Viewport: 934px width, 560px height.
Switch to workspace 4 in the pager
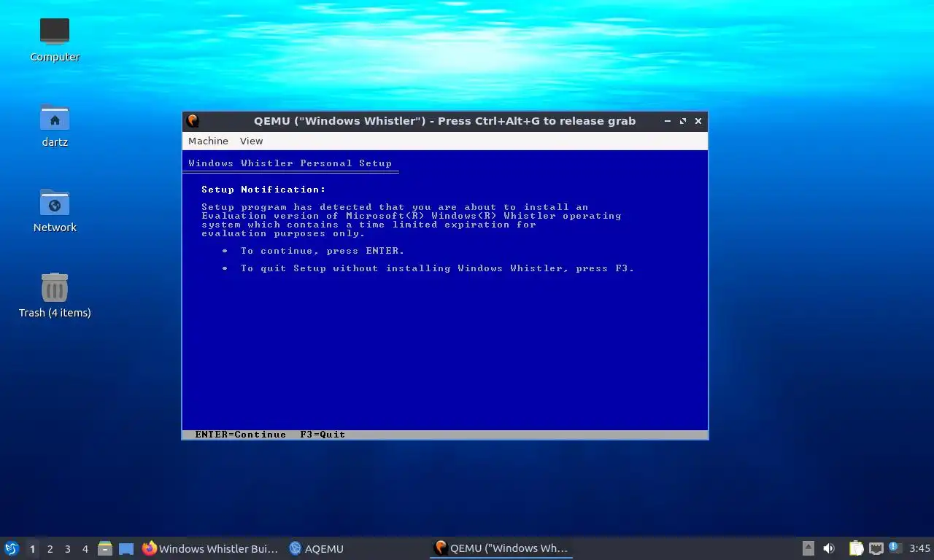tap(85, 549)
